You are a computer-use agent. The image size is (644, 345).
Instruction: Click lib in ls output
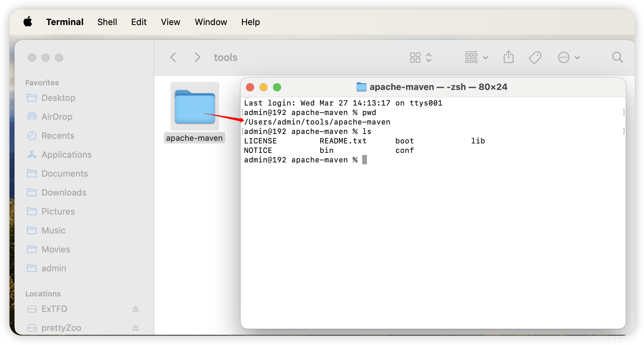pyautogui.click(x=478, y=141)
